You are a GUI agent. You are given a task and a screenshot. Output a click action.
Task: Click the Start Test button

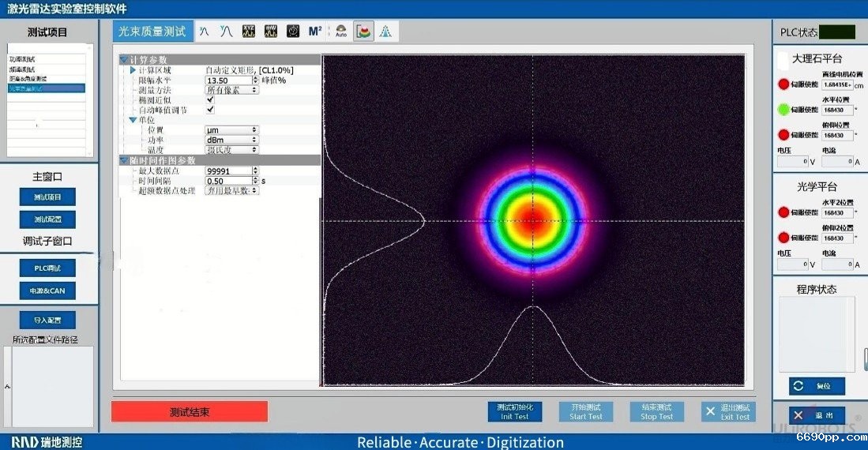point(586,411)
